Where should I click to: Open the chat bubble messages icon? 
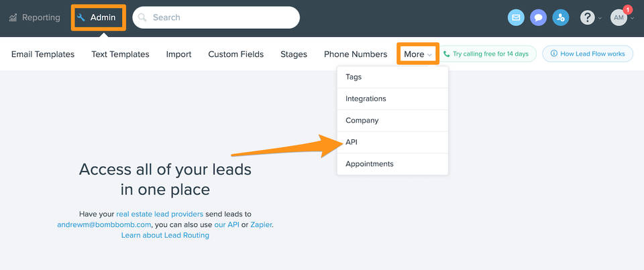coord(538,18)
